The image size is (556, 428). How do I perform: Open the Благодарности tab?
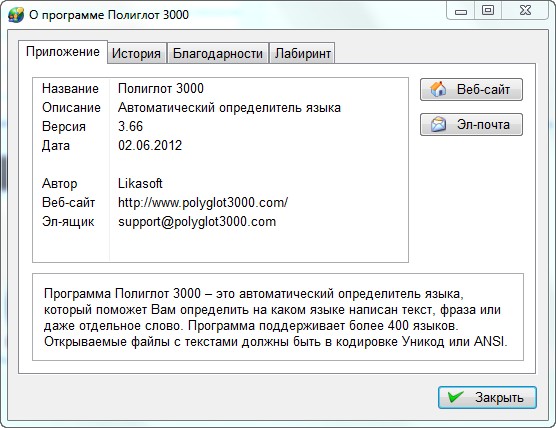point(218,54)
